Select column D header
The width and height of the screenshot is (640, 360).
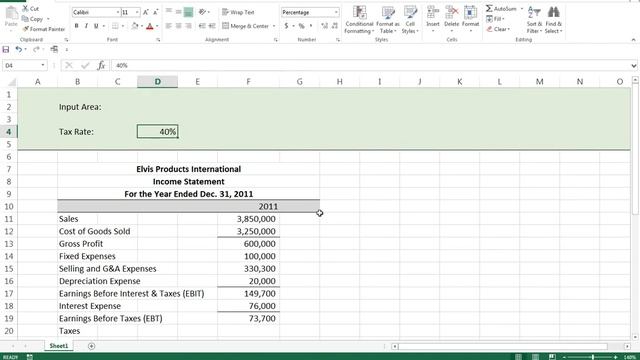tap(158, 82)
